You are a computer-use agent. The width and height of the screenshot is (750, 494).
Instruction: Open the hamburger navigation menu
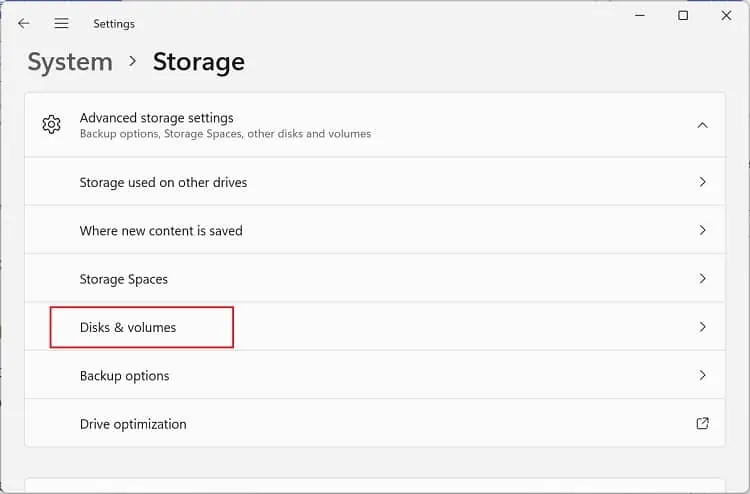(62, 23)
